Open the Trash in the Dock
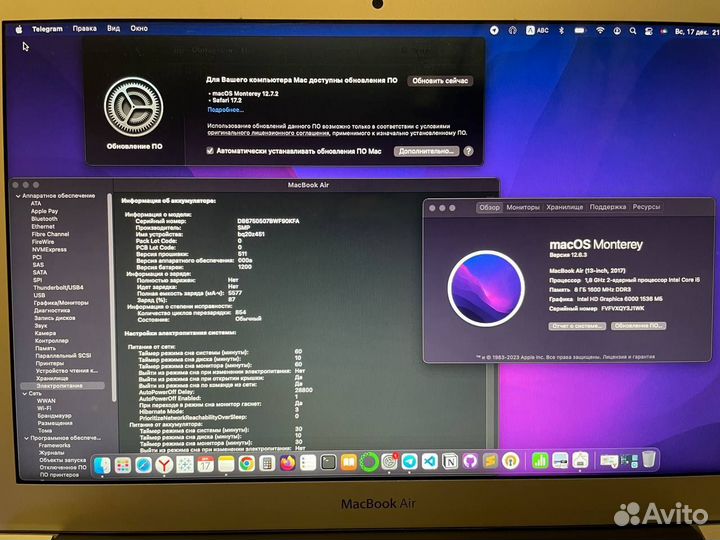This screenshot has height=540, width=720. [648, 459]
